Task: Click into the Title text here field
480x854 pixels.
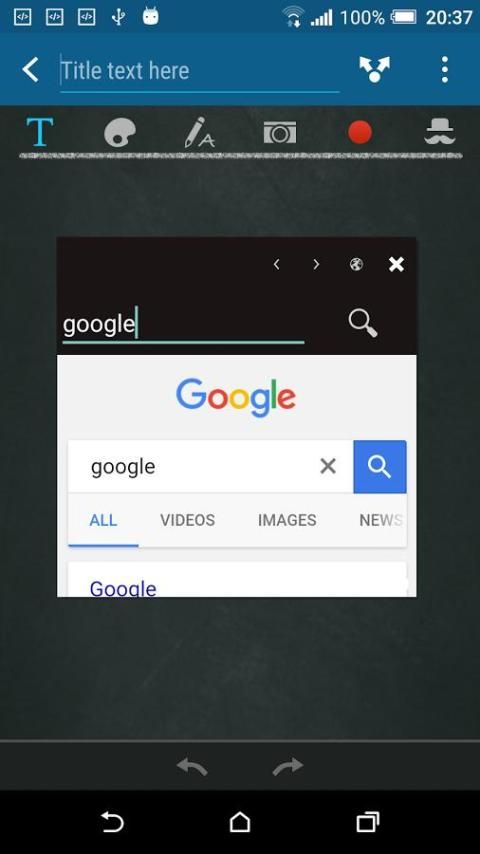Action: click(199, 71)
